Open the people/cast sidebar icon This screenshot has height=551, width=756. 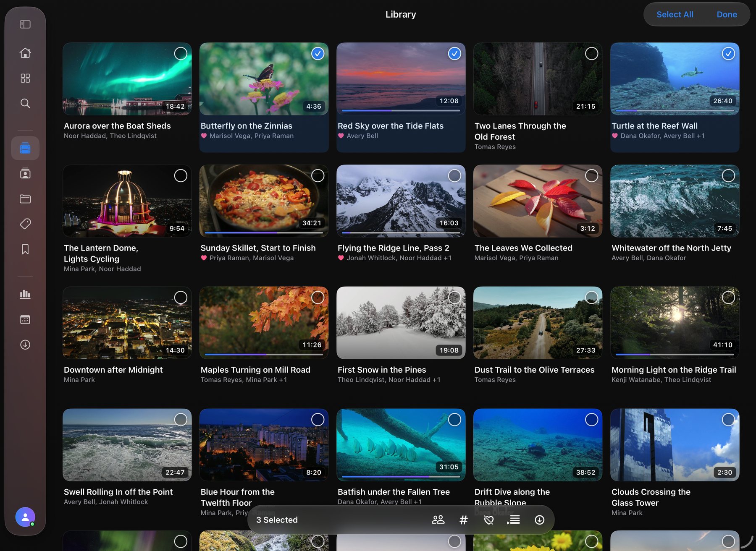(25, 173)
